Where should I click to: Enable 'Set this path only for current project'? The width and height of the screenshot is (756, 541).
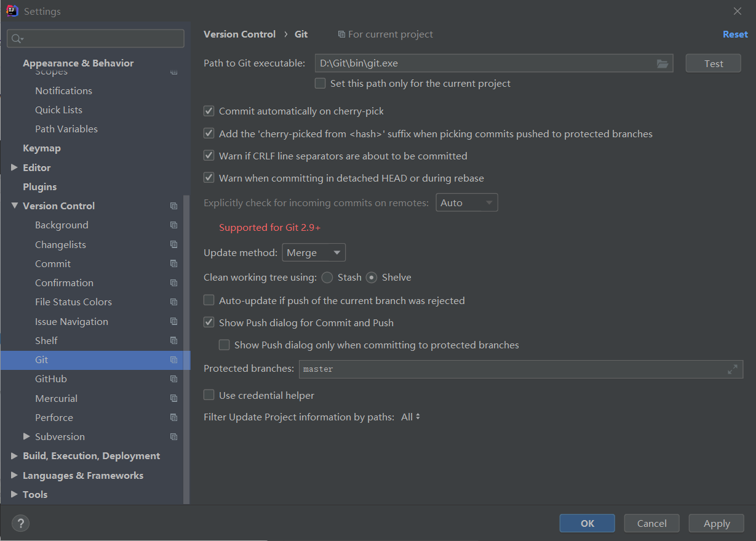pos(320,83)
